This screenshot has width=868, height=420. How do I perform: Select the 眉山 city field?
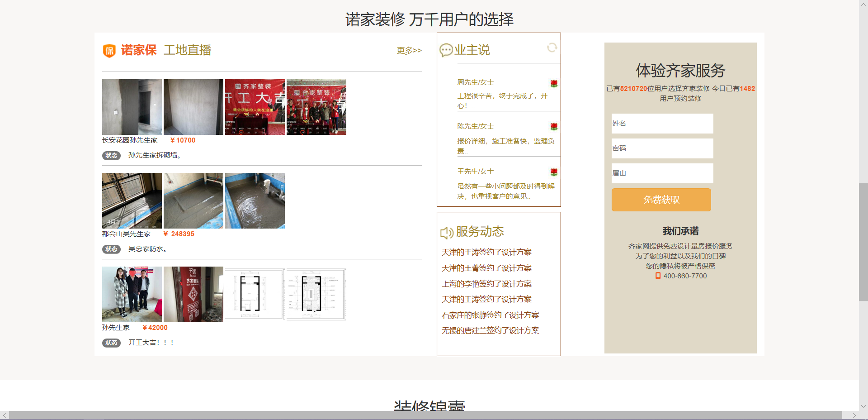[x=662, y=173]
